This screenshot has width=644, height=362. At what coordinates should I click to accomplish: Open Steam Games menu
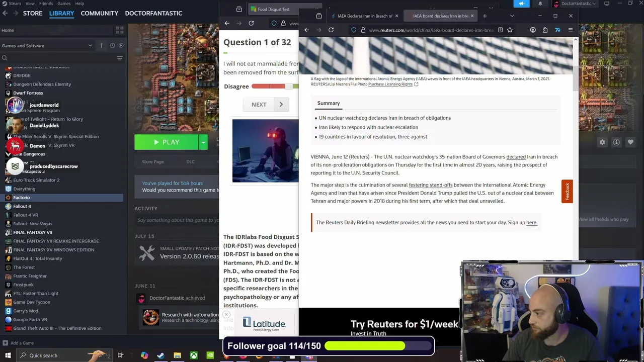click(x=64, y=4)
